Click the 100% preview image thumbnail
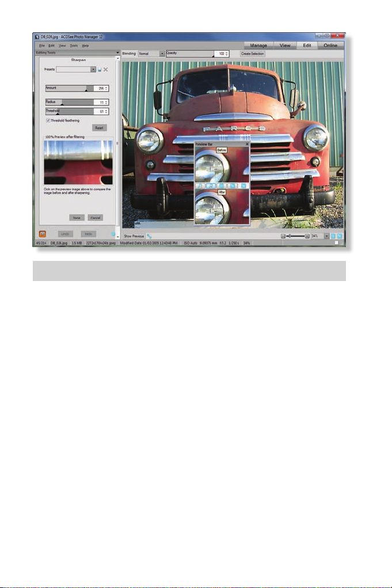The width and height of the screenshot is (392, 588). click(78, 162)
